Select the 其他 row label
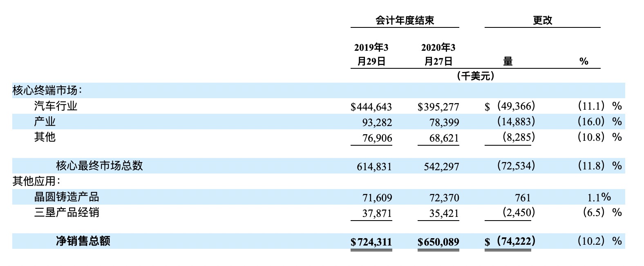This screenshot has width=644, height=266. click(x=45, y=137)
